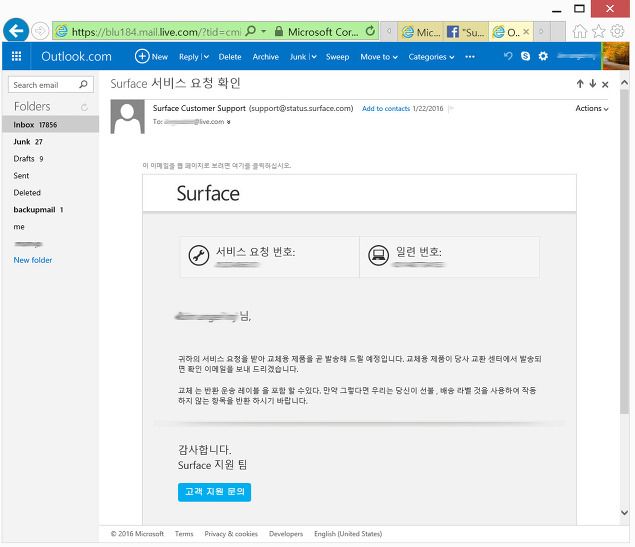Image resolution: width=635 pixels, height=547 pixels.
Task: Click search email magnifier icon
Action: (x=83, y=85)
